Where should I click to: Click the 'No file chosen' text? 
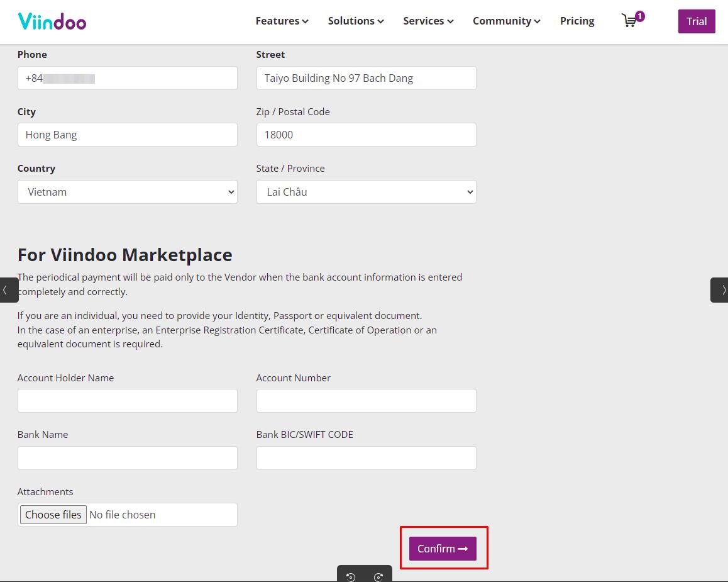pos(123,515)
